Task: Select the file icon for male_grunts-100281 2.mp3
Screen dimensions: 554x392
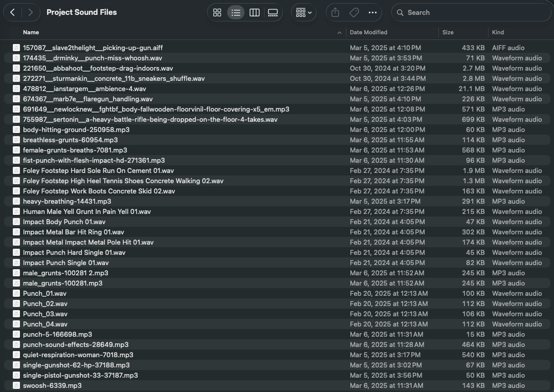Action: pos(16,273)
